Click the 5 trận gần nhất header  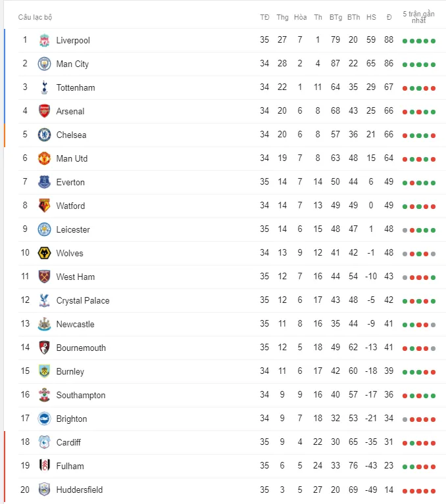[418, 17]
